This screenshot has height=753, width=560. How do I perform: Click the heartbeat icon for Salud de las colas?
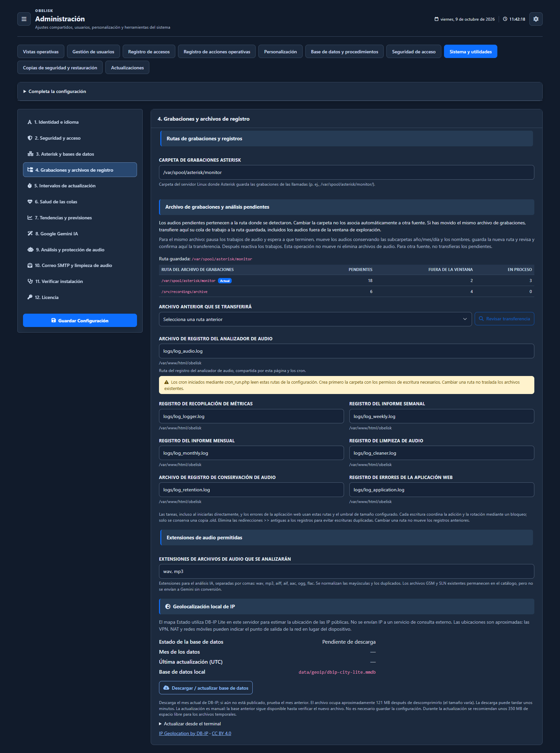[x=30, y=202]
